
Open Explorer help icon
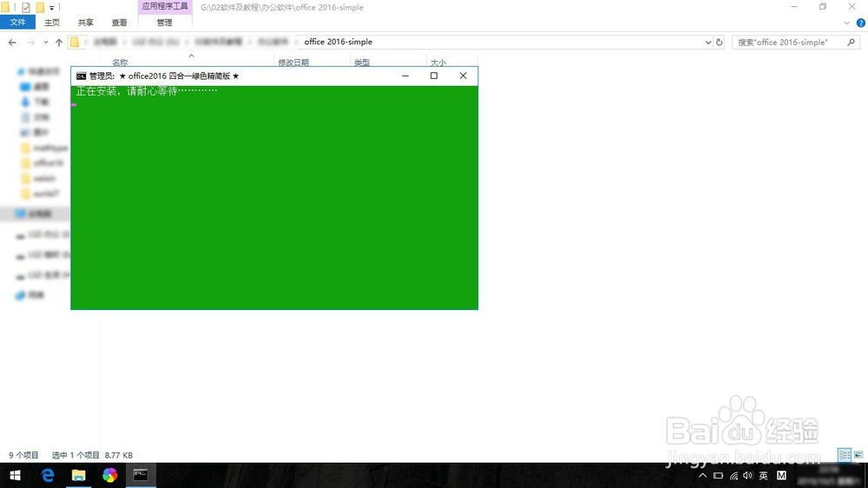tap(861, 23)
